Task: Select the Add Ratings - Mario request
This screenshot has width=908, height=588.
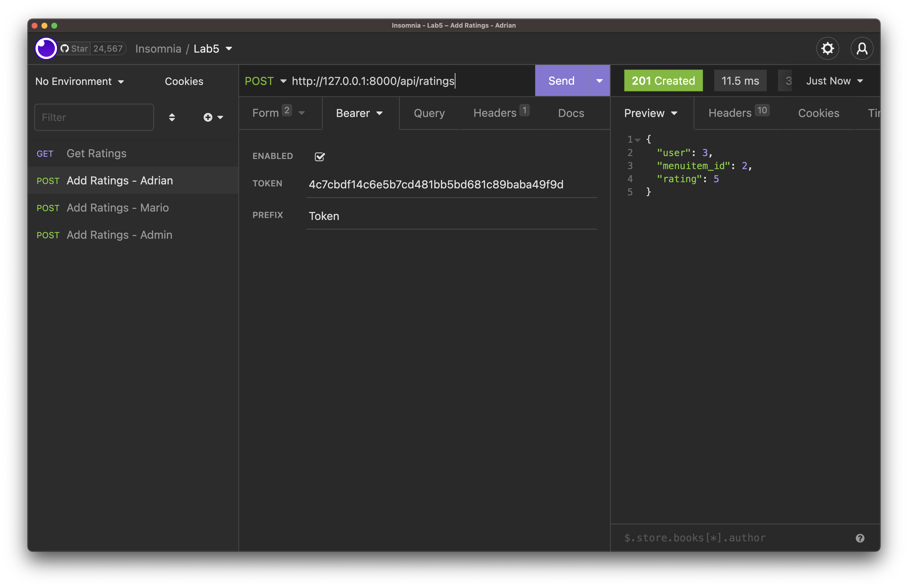Action: [x=117, y=208]
